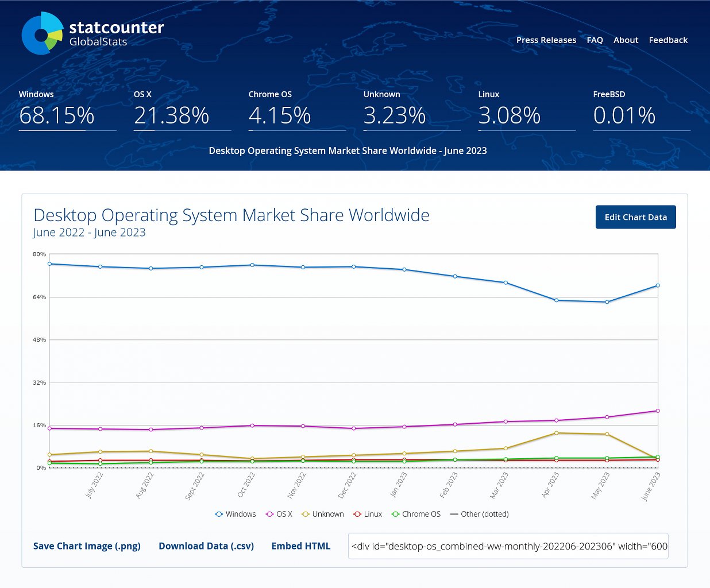Toggle the Windows series in legend
The height and width of the screenshot is (588, 710).
pos(235,514)
